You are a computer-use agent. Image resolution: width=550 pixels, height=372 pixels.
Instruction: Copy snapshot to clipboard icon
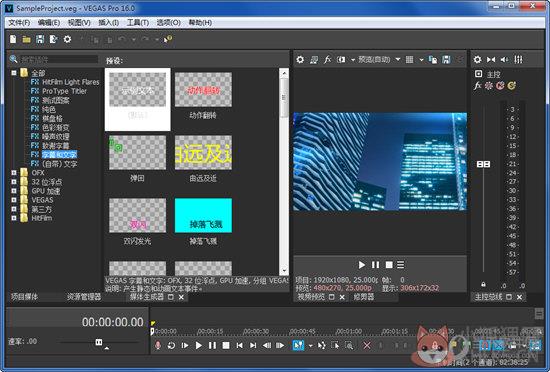click(433, 60)
